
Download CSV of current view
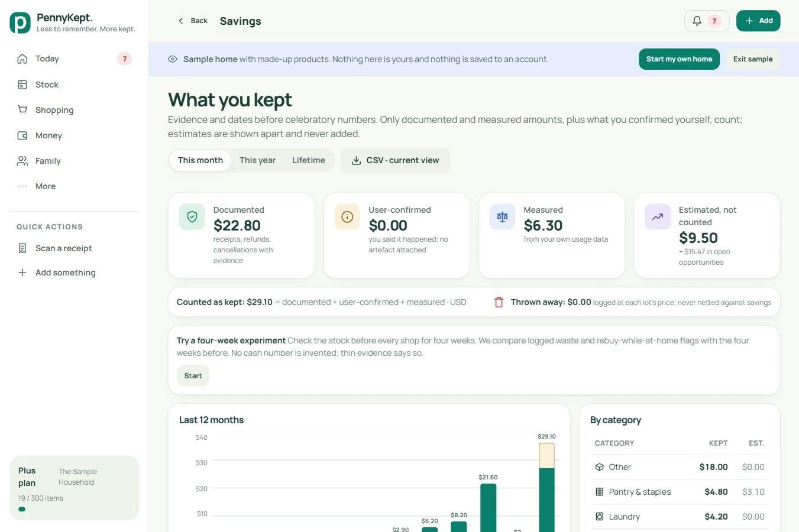click(395, 160)
